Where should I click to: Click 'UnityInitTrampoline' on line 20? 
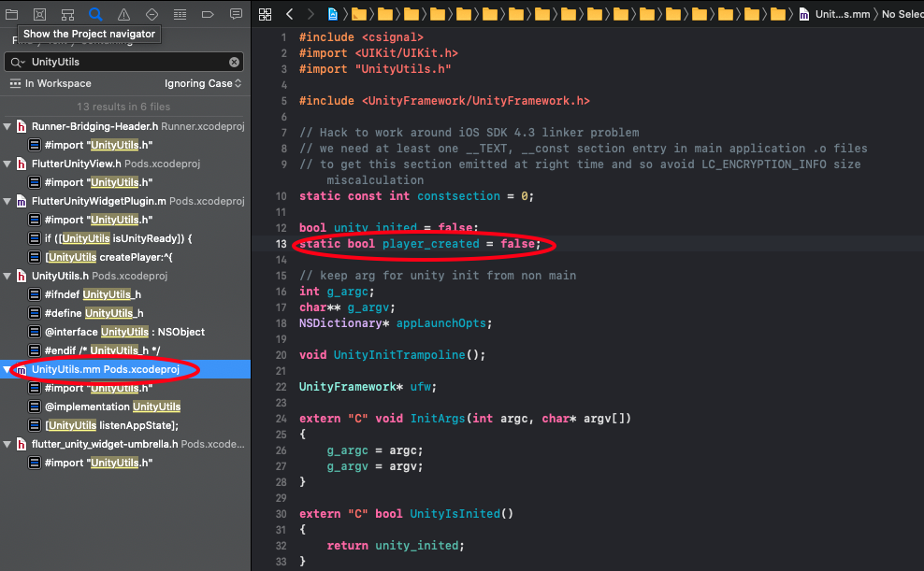pyautogui.click(x=399, y=355)
